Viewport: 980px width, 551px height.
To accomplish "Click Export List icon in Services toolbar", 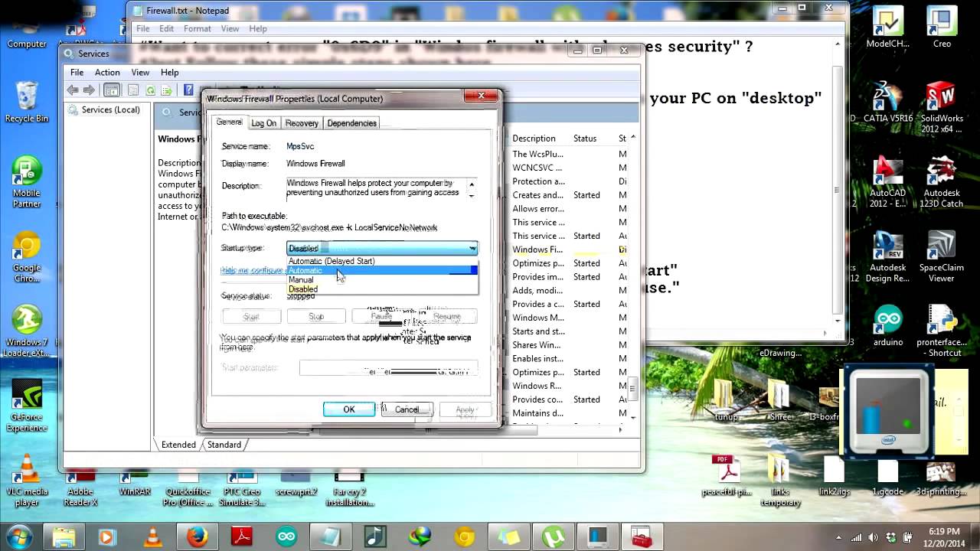I will tap(167, 90).
